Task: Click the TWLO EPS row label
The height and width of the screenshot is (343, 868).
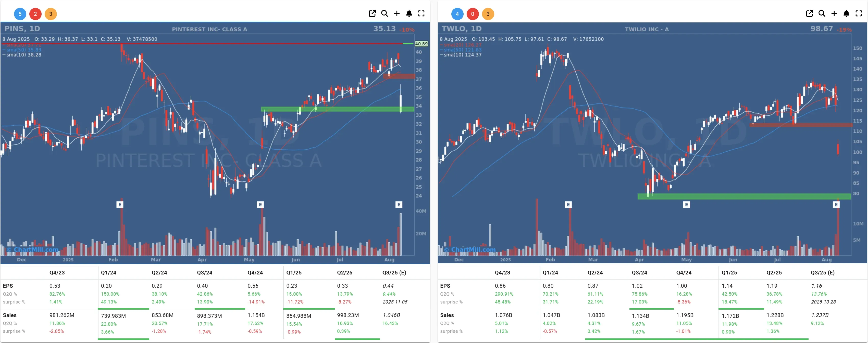Action: [x=445, y=286]
